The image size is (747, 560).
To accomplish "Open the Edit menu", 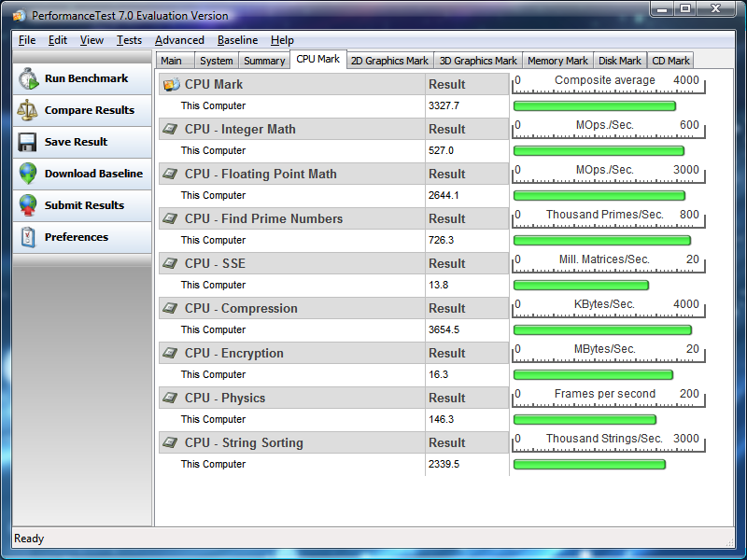I will click(x=58, y=40).
